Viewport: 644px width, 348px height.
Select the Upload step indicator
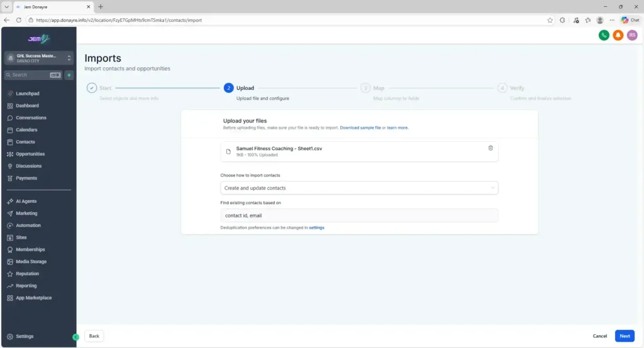point(229,88)
